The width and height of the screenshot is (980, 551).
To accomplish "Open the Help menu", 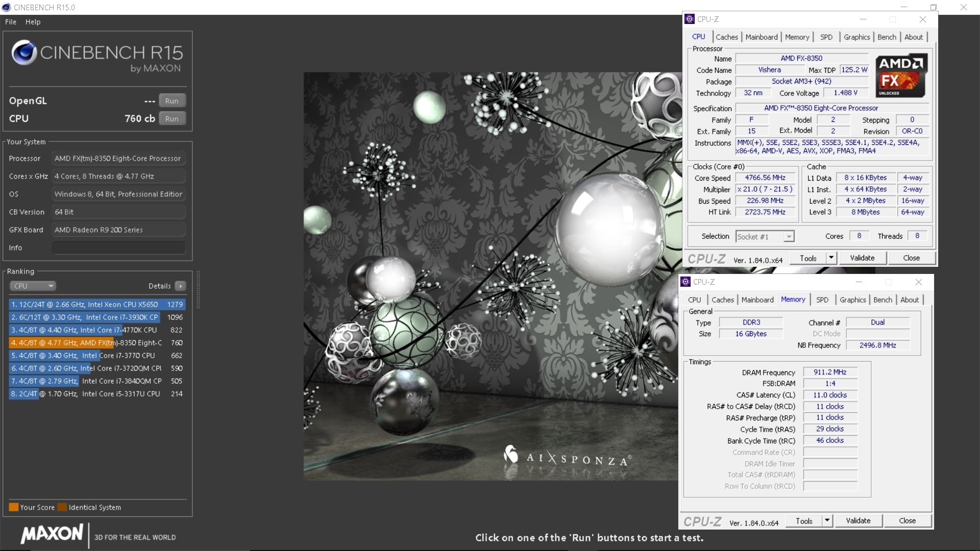I will click(x=33, y=22).
